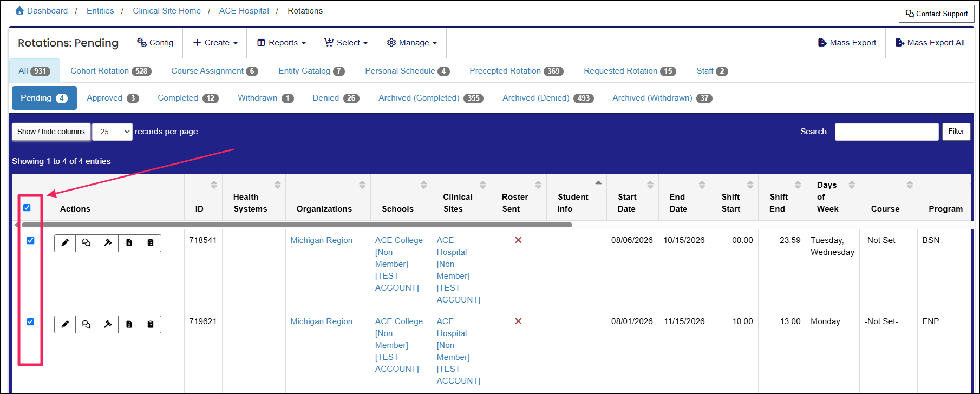This screenshot has height=394, width=980.
Task: Open the Archived (Denied) tab
Action: pyautogui.click(x=548, y=98)
